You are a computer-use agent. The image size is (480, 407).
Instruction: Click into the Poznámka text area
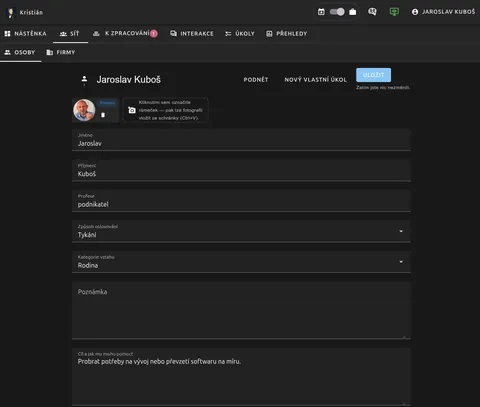tap(241, 310)
